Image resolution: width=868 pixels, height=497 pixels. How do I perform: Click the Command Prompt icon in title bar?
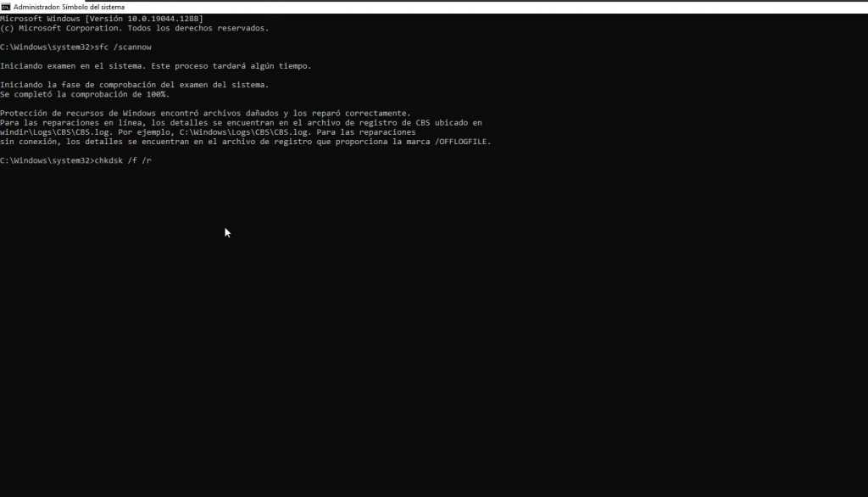[x=6, y=7]
